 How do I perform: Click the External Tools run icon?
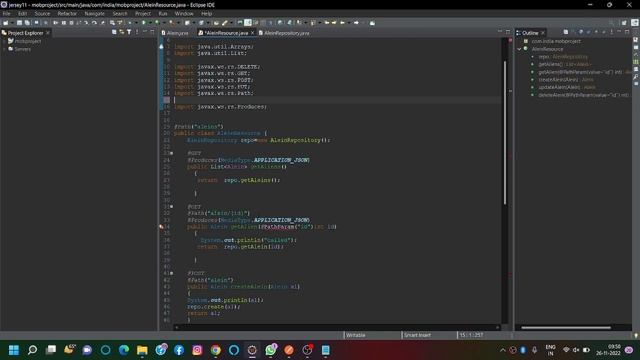(x=171, y=23)
